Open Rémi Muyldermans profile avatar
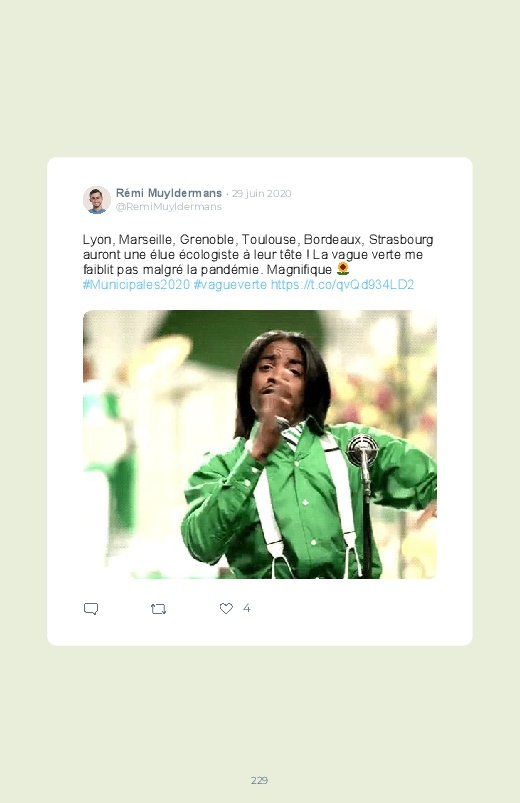This screenshot has height=803, width=520. tap(97, 200)
